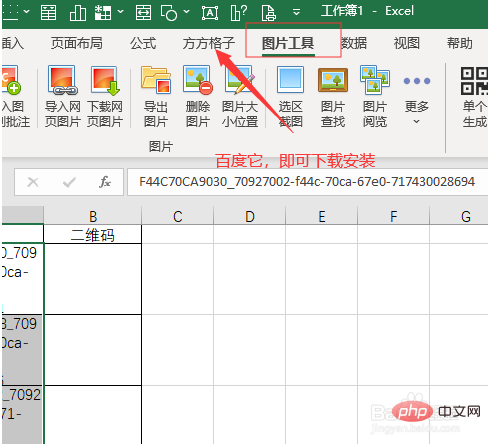Image resolution: width=491 pixels, height=444 pixels.
Task: Click the column A cell starting with 3_709
Action: pos(22,350)
